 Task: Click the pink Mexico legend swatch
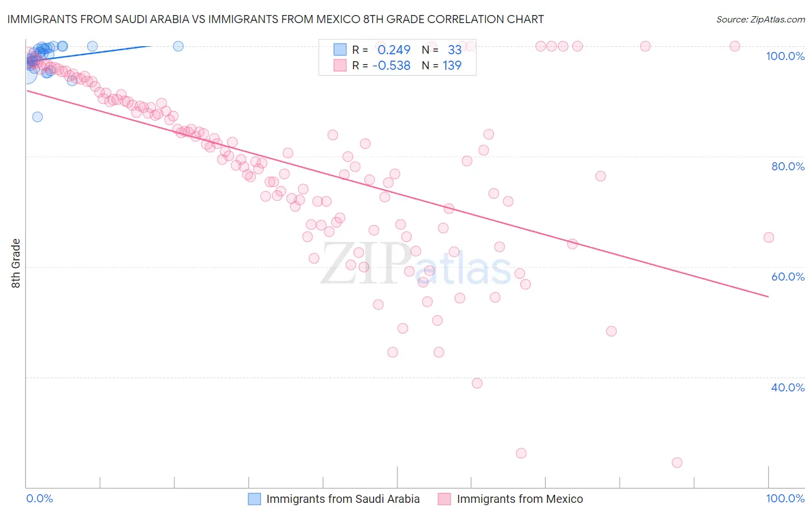[444, 499]
